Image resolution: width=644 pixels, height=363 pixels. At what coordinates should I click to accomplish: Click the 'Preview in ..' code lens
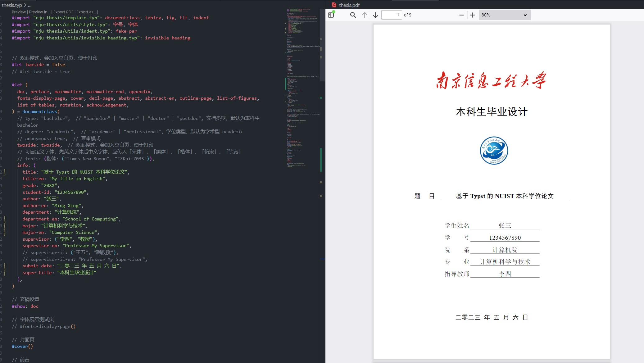point(39,12)
